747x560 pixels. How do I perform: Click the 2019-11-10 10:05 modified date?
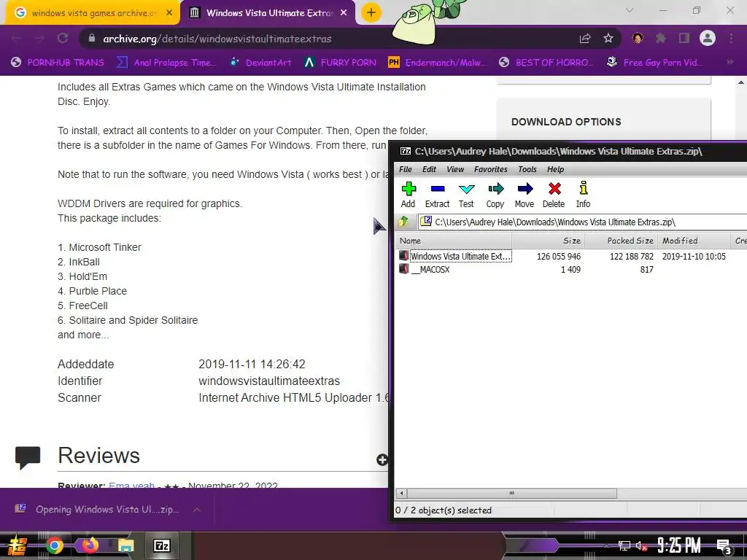pyautogui.click(x=694, y=256)
